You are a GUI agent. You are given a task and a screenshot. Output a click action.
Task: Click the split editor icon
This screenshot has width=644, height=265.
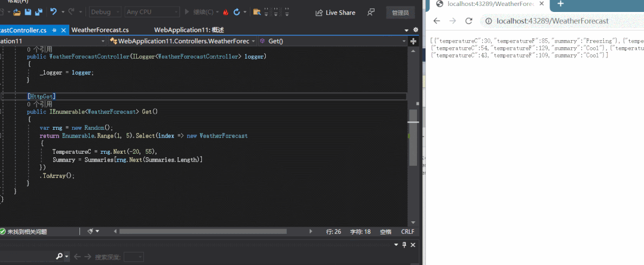413,41
